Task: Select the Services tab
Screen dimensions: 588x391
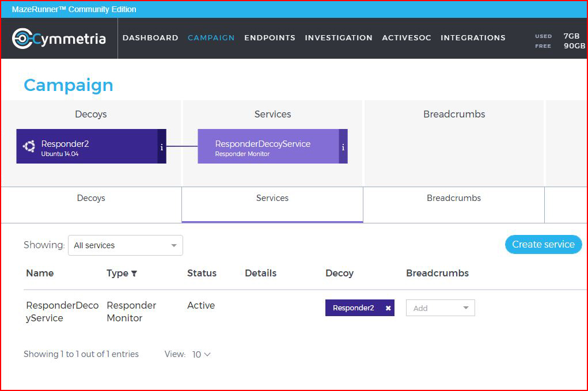Action: pos(272,204)
